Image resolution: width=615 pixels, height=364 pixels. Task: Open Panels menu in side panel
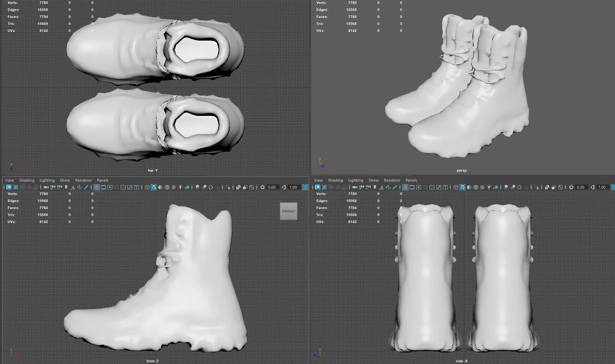(411, 180)
